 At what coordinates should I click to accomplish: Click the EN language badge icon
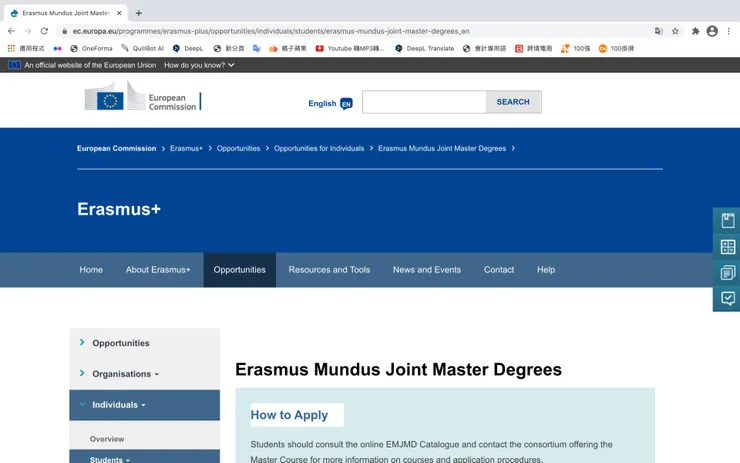pyautogui.click(x=346, y=104)
